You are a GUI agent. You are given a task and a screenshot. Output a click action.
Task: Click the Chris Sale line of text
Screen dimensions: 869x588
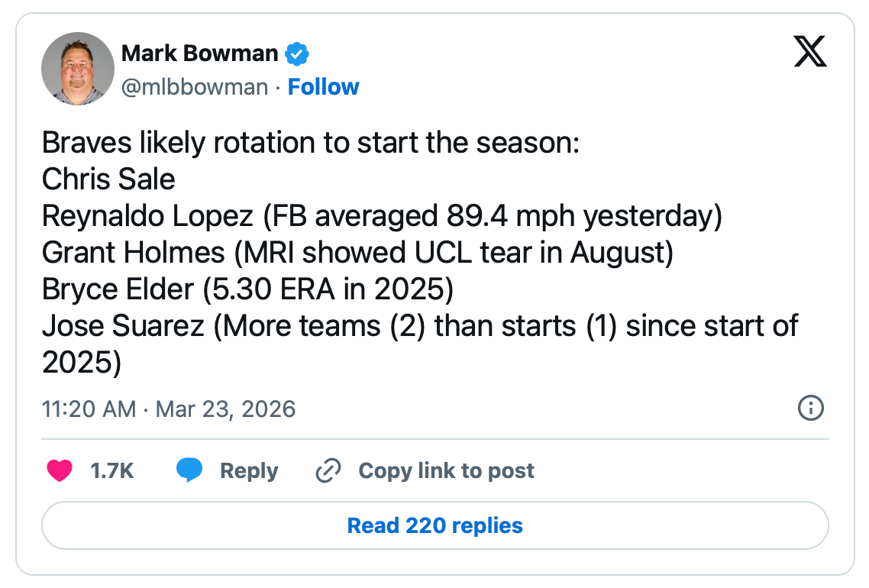(108, 179)
